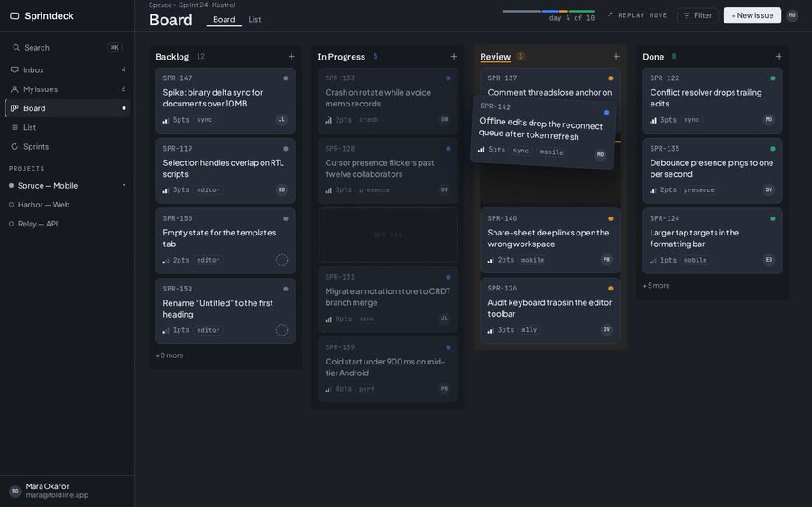Click the JL assignee avatar on SPR-147
812x507 pixels.
click(x=281, y=120)
